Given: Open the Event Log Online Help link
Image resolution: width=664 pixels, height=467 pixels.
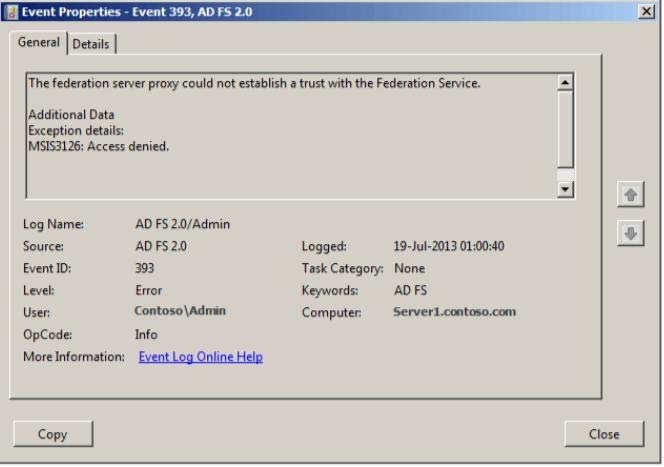Looking at the screenshot, I should (x=201, y=357).
